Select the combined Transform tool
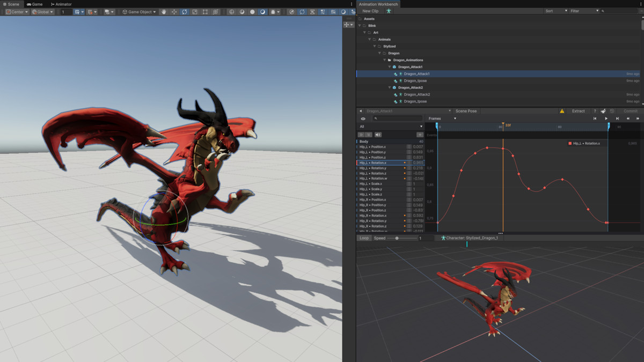644x362 pixels. click(x=215, y=12)
